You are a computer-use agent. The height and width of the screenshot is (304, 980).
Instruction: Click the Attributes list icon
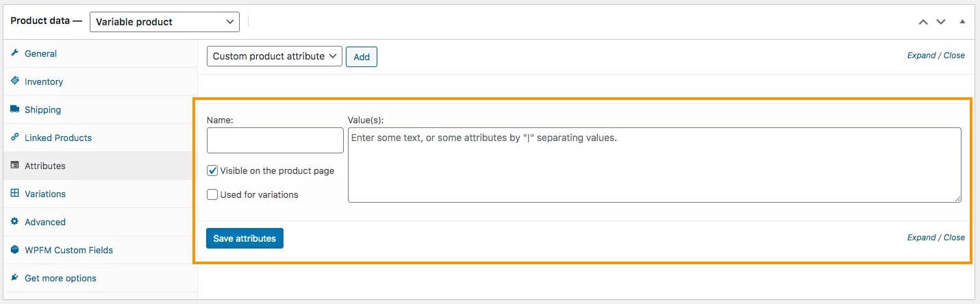[x=15, y=166]
